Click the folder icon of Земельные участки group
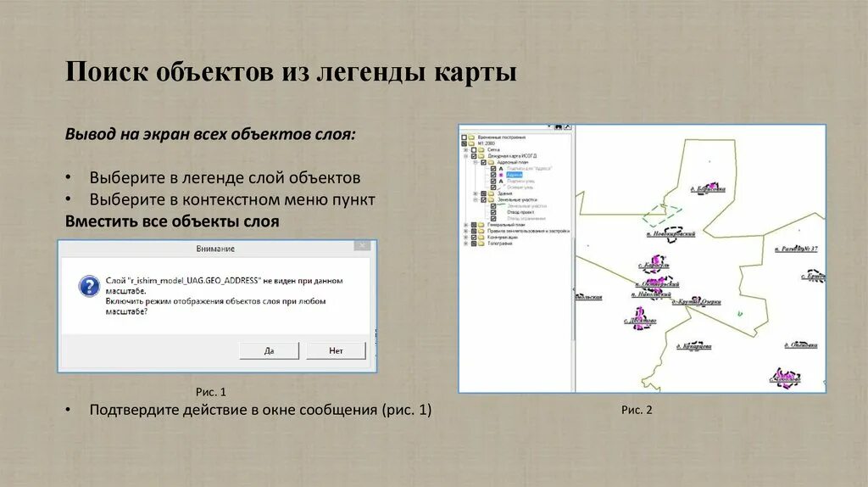This screenshot has width=868, height=487. click(x=491, y=200)
